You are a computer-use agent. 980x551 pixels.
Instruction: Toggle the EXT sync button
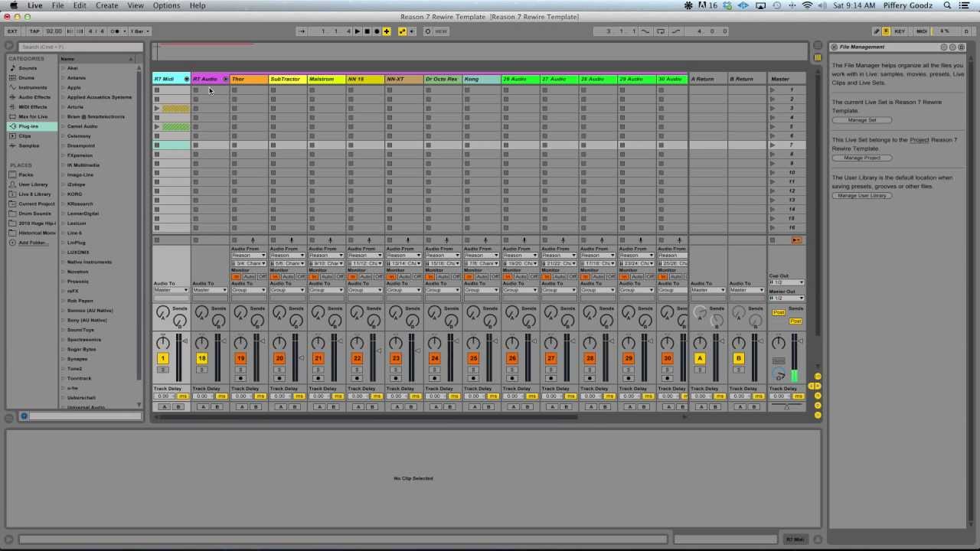click(12, 31)
